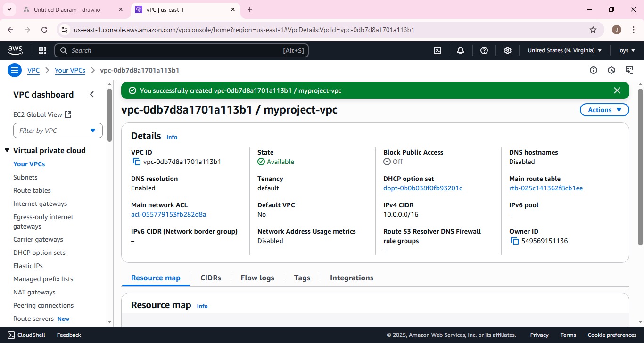Viewport: 644px width, 343px height.
Task: Open the screen feedback icon at top right
Action: tap(629, 70)
